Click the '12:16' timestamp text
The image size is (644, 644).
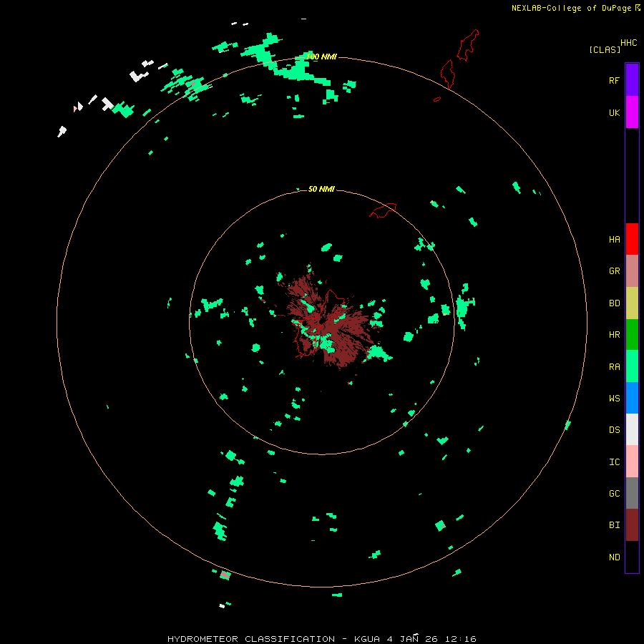(x=460, y=639)
